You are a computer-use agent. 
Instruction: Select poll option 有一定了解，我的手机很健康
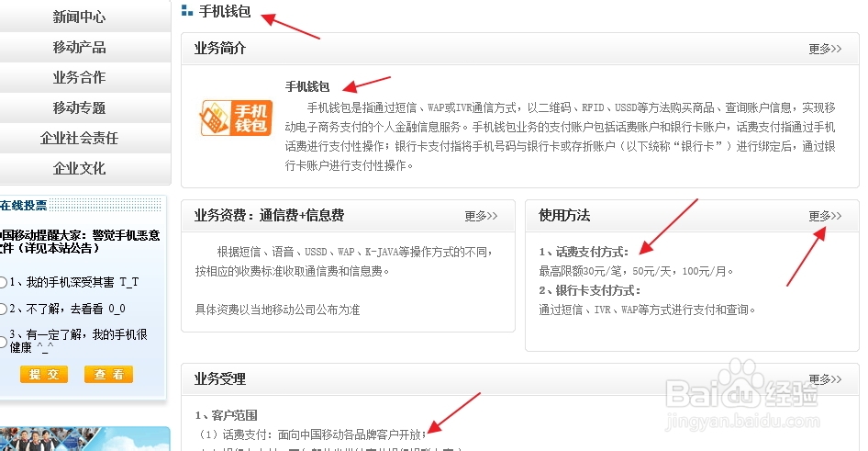tap(3, 342)
